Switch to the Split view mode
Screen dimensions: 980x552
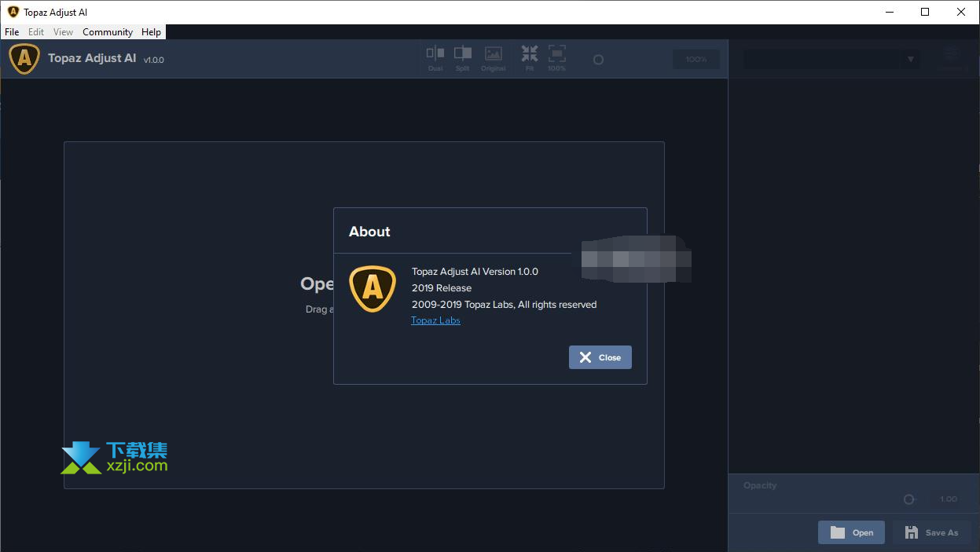point(462,58)
